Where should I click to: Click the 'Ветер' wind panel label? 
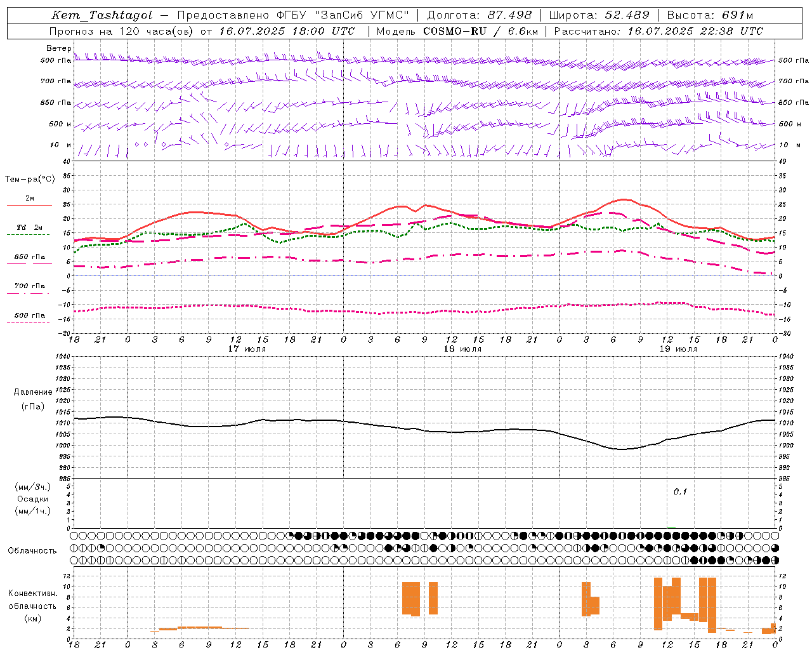coord(58,48)
